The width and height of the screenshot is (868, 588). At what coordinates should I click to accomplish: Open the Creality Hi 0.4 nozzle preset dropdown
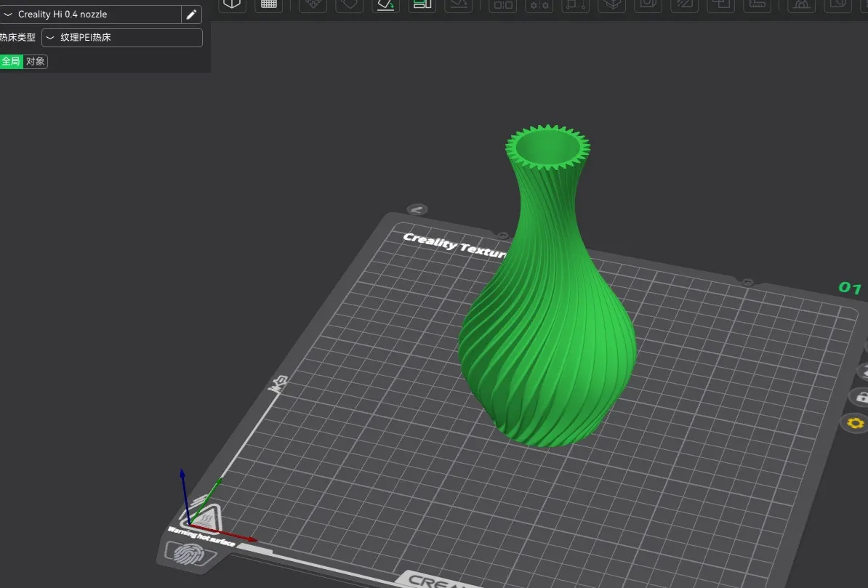coord(91,15)
